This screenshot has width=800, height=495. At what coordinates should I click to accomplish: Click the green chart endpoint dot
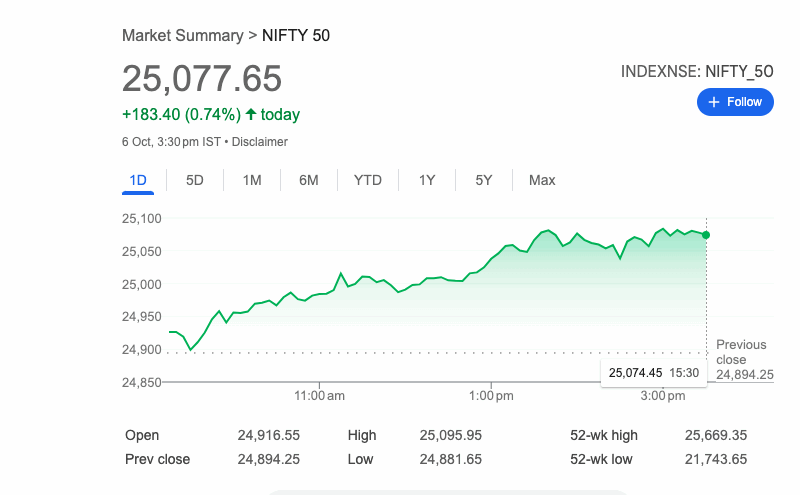[x=707, y=235]
